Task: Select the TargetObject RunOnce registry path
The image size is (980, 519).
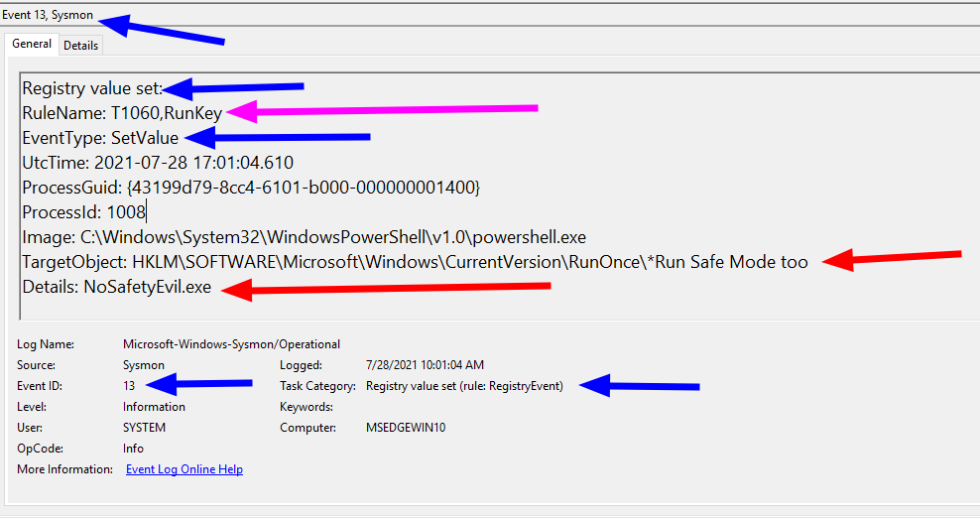Action: [x=415, y=262]
